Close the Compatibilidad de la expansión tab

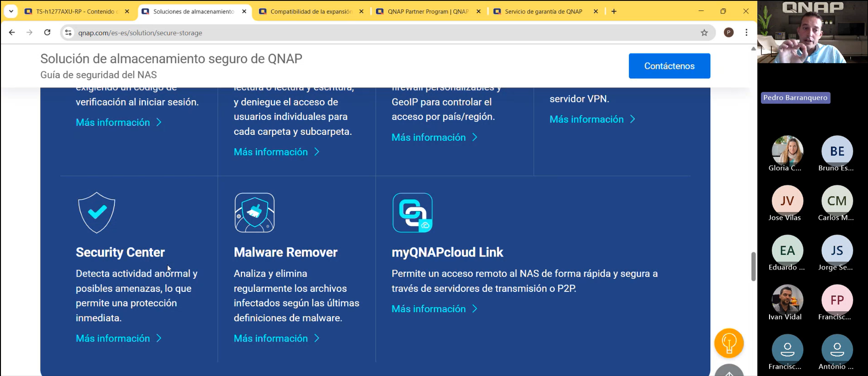coord(361,11)
